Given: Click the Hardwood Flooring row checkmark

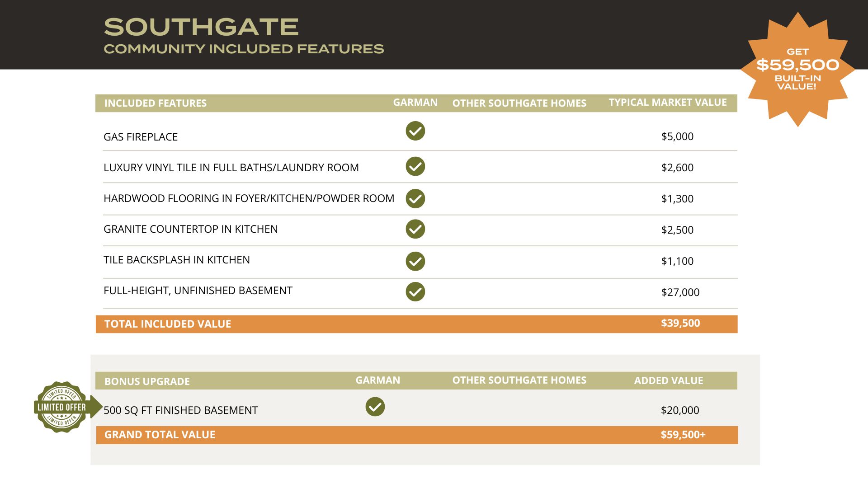Looking at the screenshot, I should pos(415,198).
